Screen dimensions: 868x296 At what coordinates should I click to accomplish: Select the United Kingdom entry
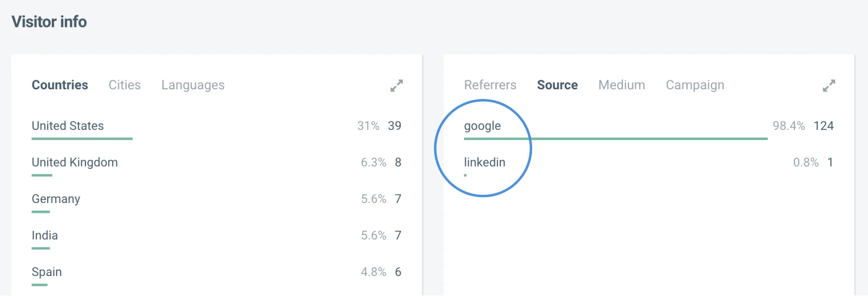(x=75, y=162)
